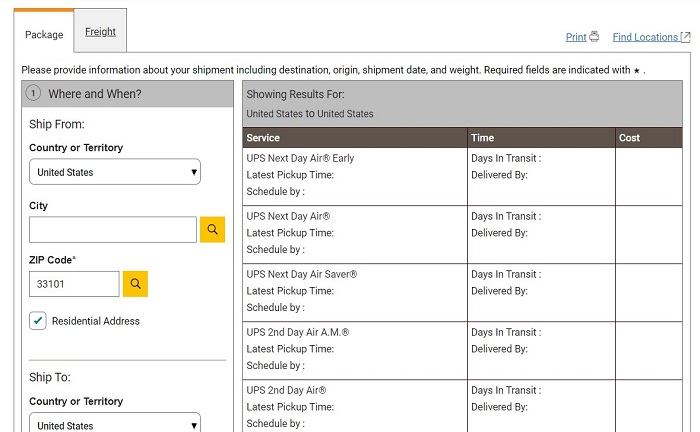Click into the City input field
Image resolution: width=700 pixels, height=432 pixels.
(x=113, y=229)
